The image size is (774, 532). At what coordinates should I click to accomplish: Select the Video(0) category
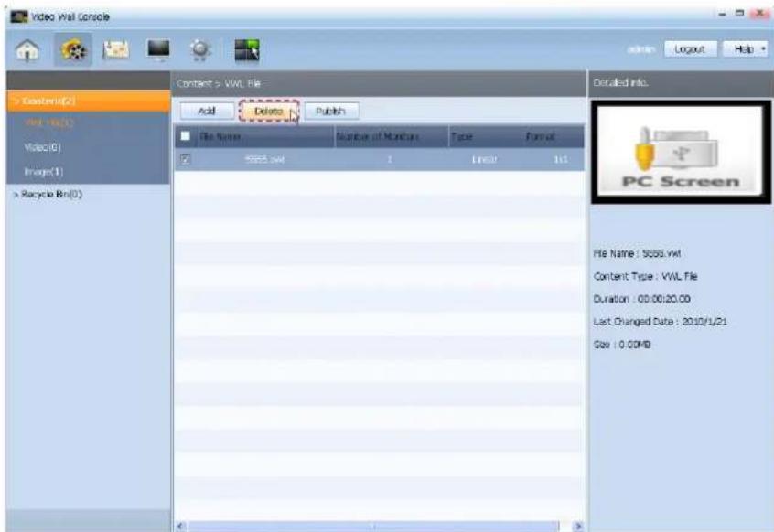[42, 147]
